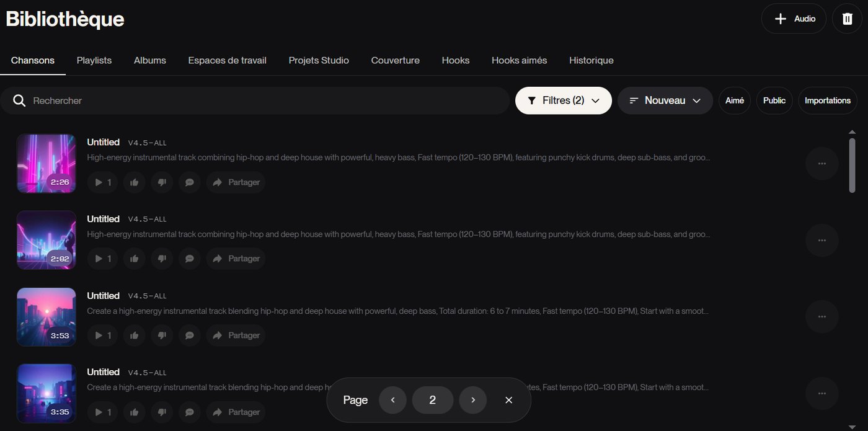Open the 2:02 neon city cover thumbnail
This screenshot has width=868, height=431.
pyautogui.click(x=46, y=240)
